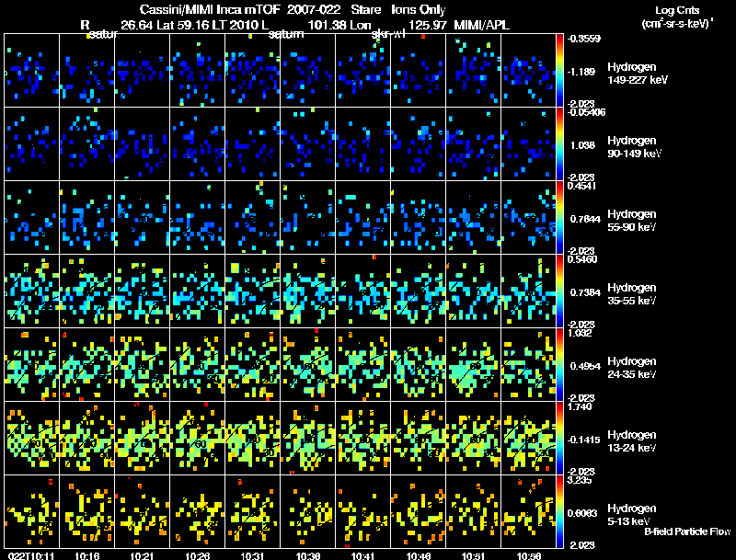Open the 5-13 keV panel at 10:56
736x560 pixels.
click(528, 511)
